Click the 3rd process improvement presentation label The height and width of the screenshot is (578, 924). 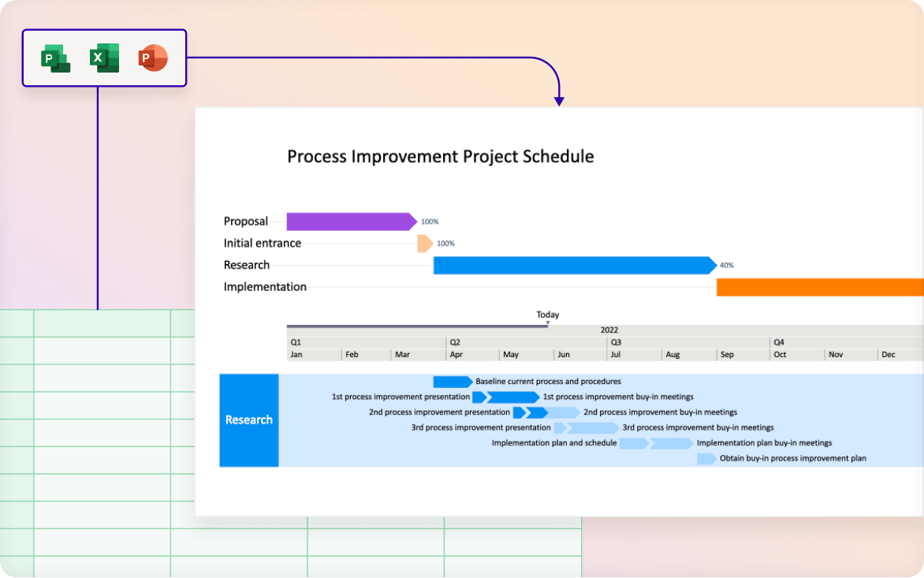481,427
